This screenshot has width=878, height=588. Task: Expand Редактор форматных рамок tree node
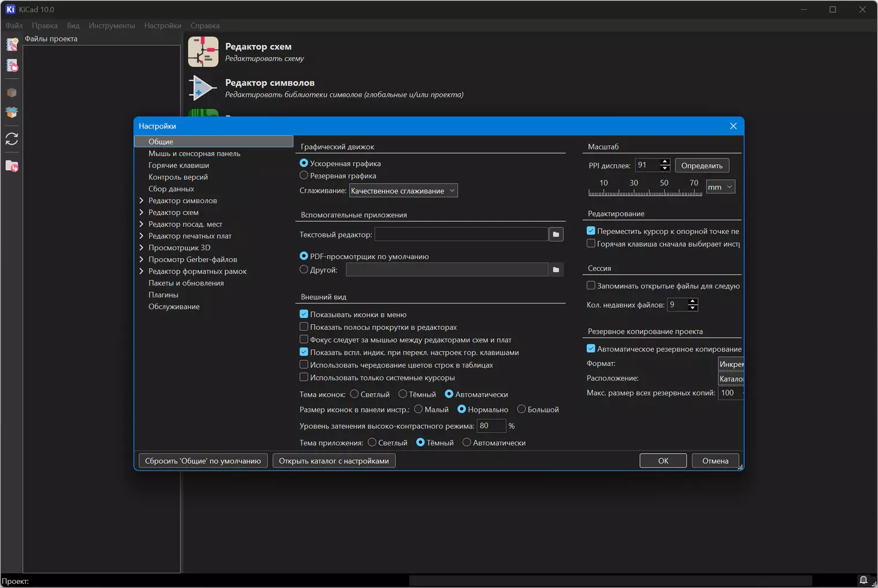(x=141, y=272)
